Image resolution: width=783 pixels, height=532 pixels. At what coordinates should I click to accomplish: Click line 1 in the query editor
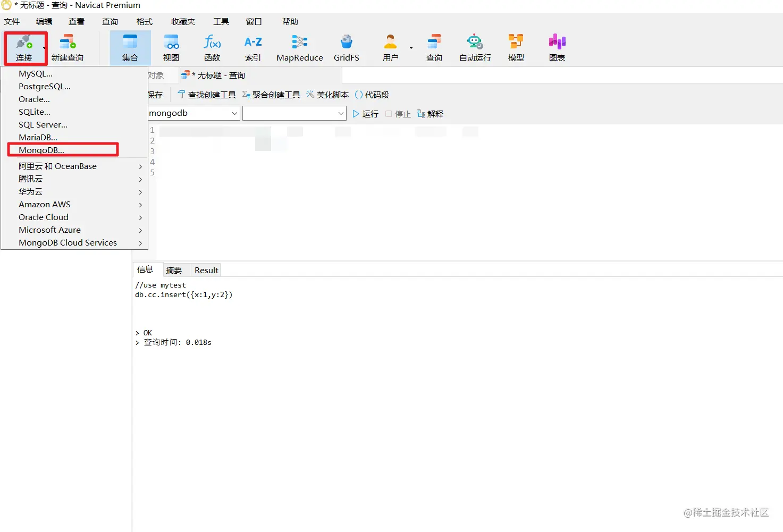tap(468, 130)
